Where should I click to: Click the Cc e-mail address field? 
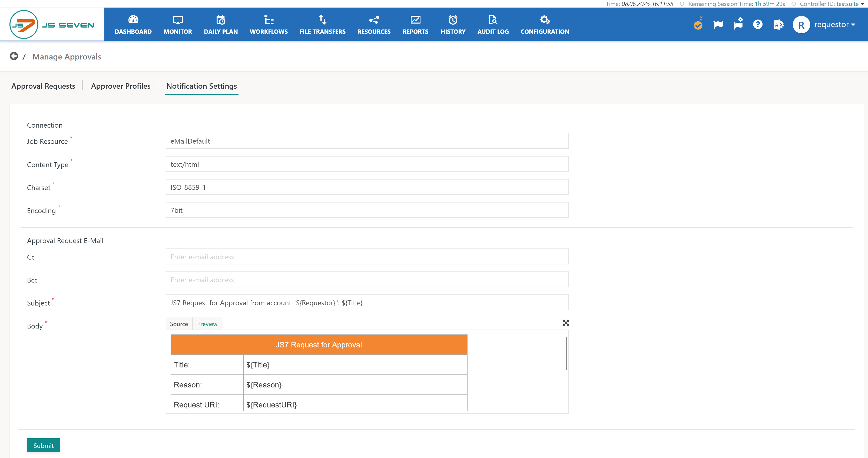tap(367, 257)
